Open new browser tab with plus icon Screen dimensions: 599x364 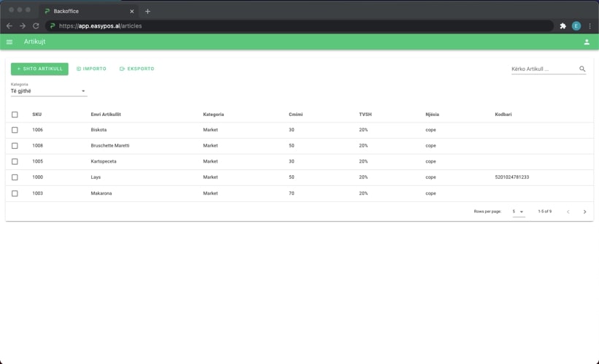(x=147, y=11)
